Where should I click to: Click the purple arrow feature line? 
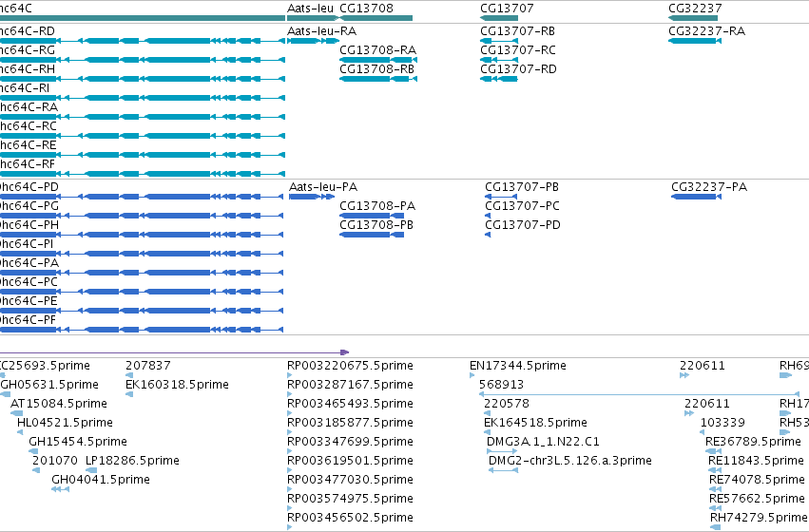[x=174, y=352]
